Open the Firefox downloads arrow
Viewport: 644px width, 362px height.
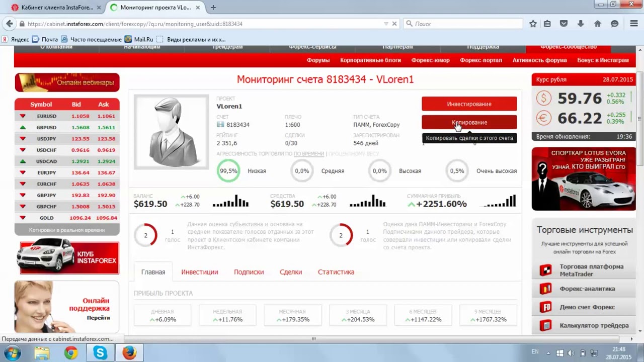tap(581, 24)
